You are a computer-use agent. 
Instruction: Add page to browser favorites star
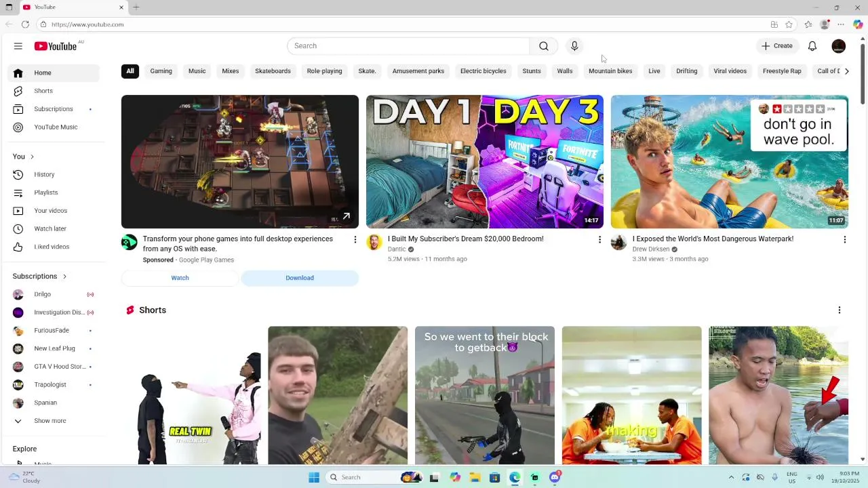click(x=789, y=24)
